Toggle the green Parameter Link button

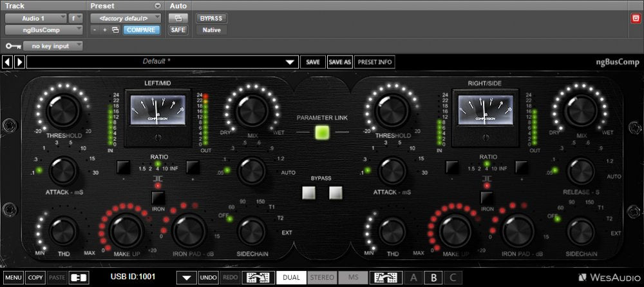pos(322,133)
